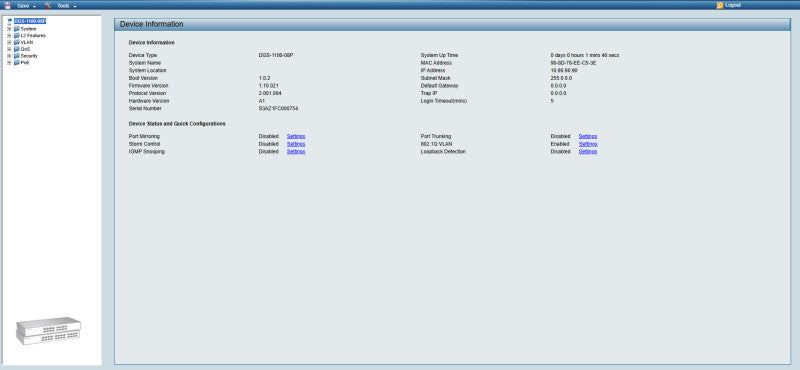This screenshot has width=800, height=370.
Task: Click the Save floppy disk icon
Action: click(x=8, y=5)
